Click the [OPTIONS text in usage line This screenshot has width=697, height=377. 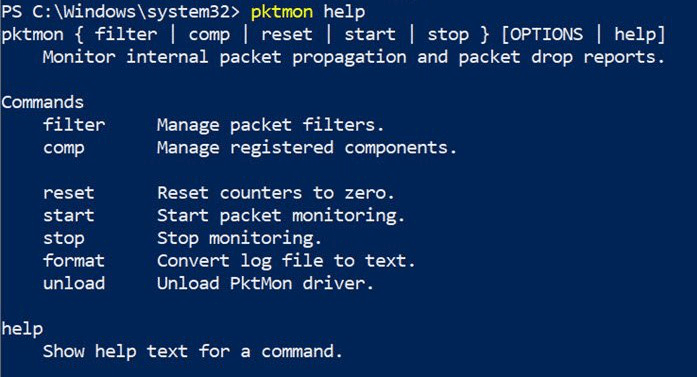(x=541, y=34)
